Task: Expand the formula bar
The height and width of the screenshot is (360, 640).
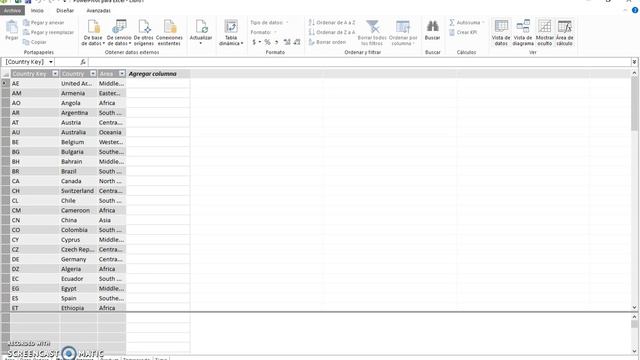Action: [x=634, y=62]
